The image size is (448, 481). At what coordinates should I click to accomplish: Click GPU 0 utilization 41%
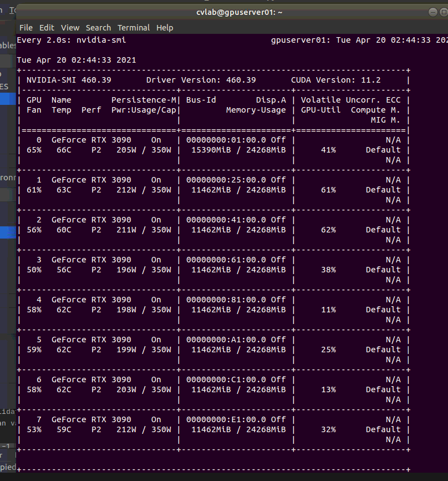pos(328,150)
